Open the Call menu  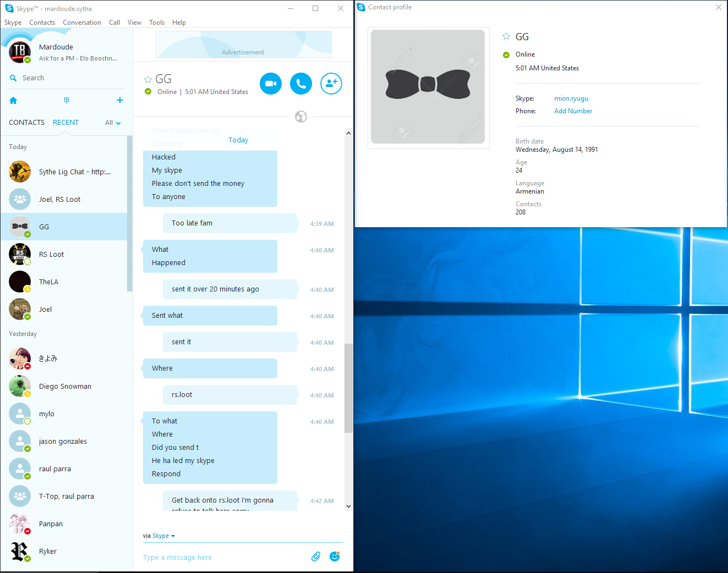tap(114, 23)
